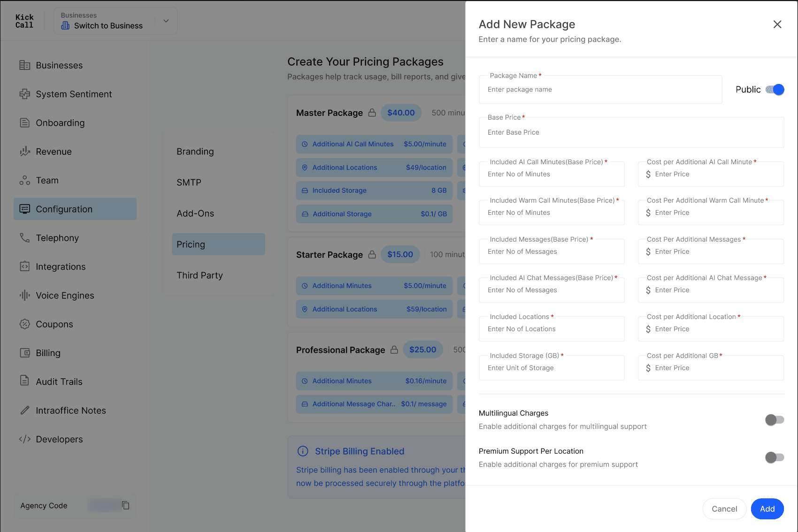
Task: Click Starter Package Additional Minutes $5.00/minute row
Action: click(374, 286)
